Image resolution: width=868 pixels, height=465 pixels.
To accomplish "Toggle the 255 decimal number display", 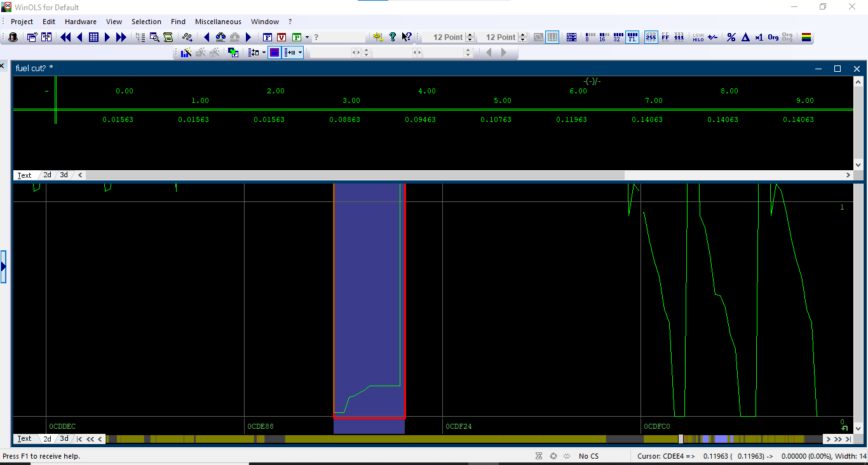I will (651, 37).
